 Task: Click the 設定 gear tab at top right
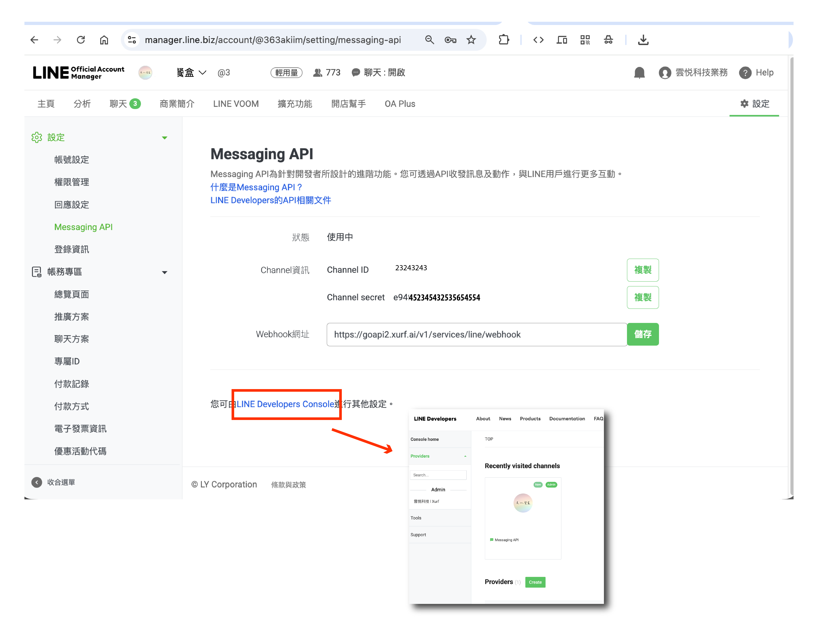755,104
